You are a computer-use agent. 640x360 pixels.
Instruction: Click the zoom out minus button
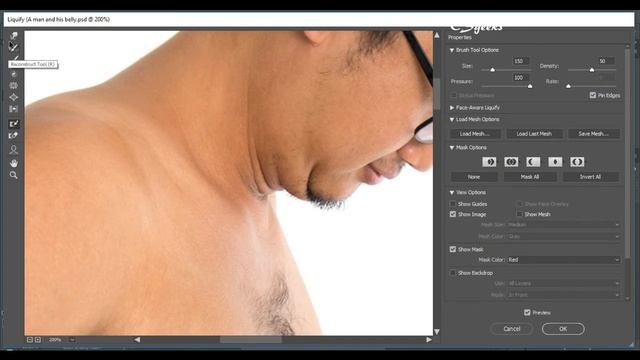coord(30,340)
